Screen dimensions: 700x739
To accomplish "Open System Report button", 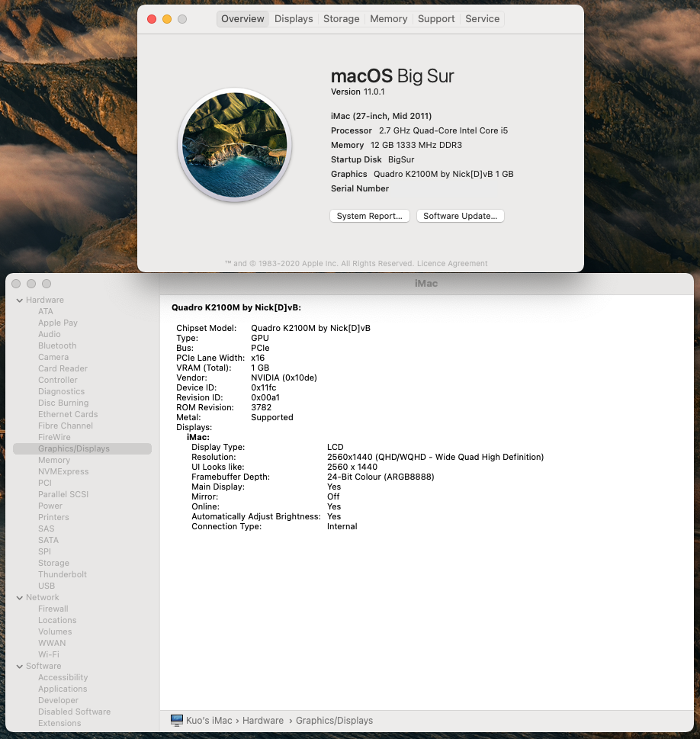I will (370, 216).
